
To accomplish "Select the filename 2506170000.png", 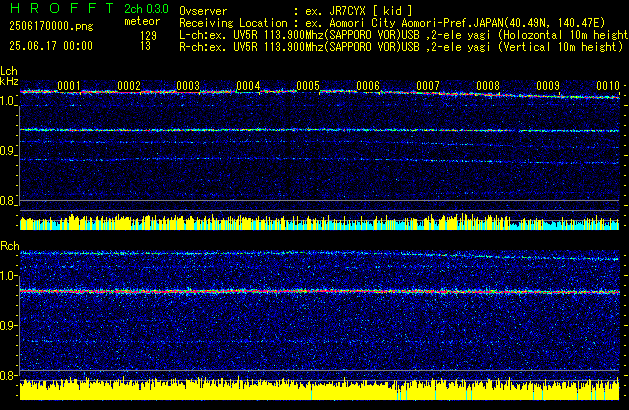I will point(51,26).
